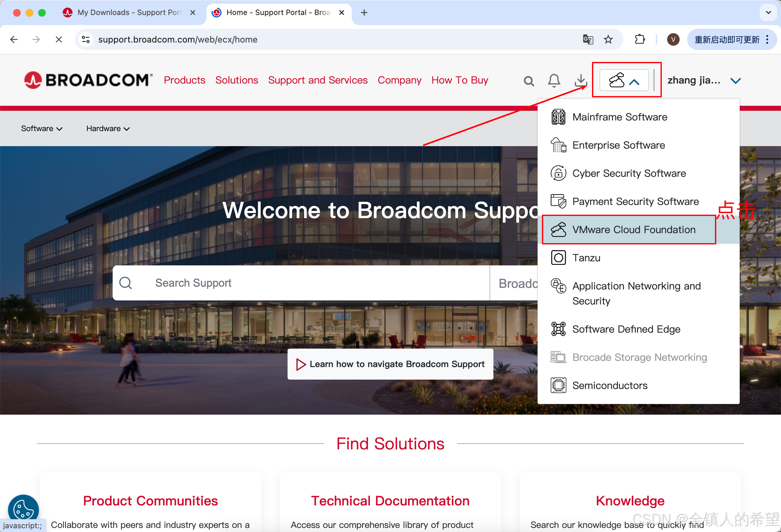Choose Enterprise Software

pyautogui.click(x=638, y=145)
